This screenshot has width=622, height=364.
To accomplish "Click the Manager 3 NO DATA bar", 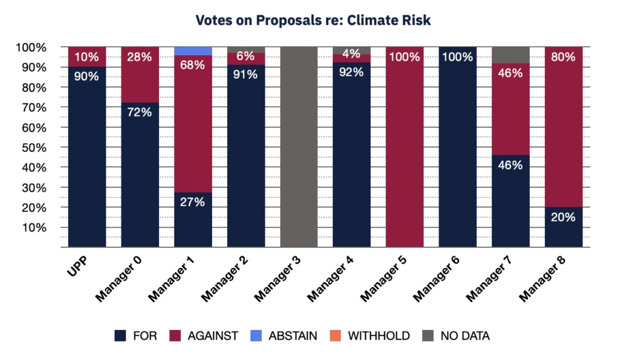I will point(299,147).
